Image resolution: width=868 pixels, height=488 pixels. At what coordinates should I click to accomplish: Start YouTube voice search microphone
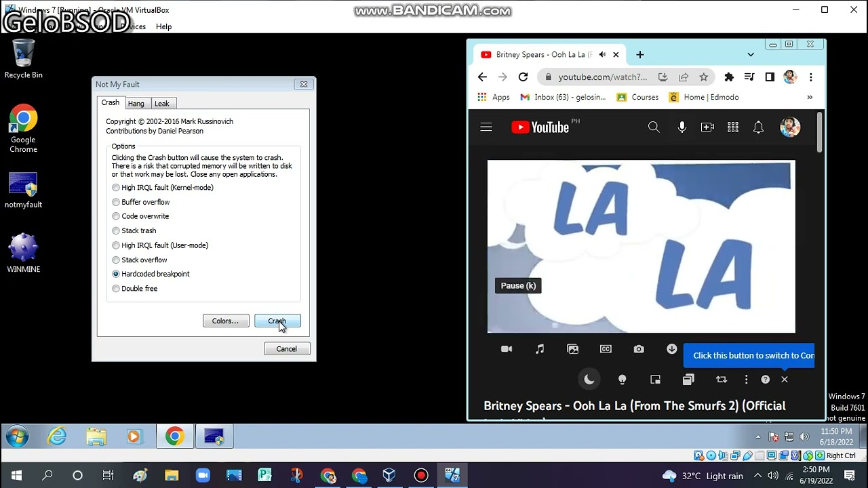[x=682, y=127]
